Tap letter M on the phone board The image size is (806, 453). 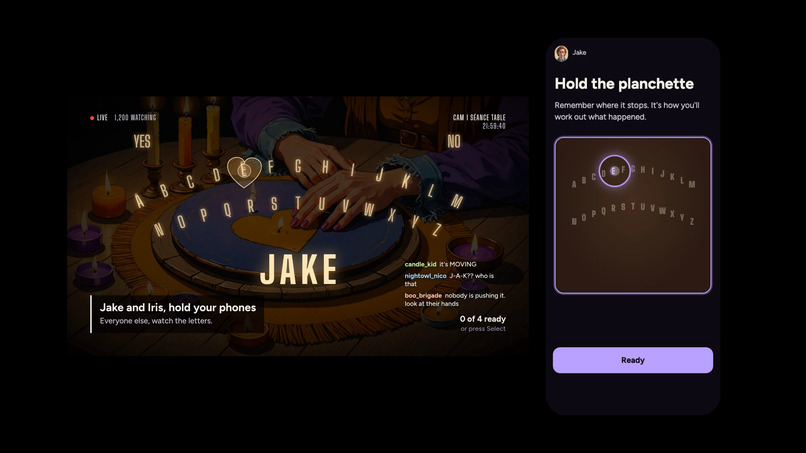(692, 184)
